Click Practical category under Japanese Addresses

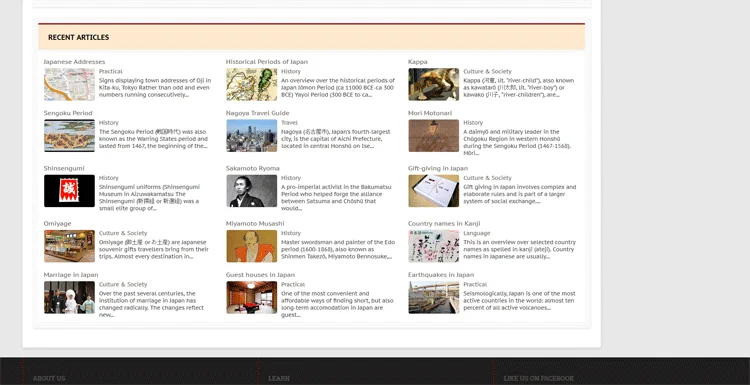point(110,71)
